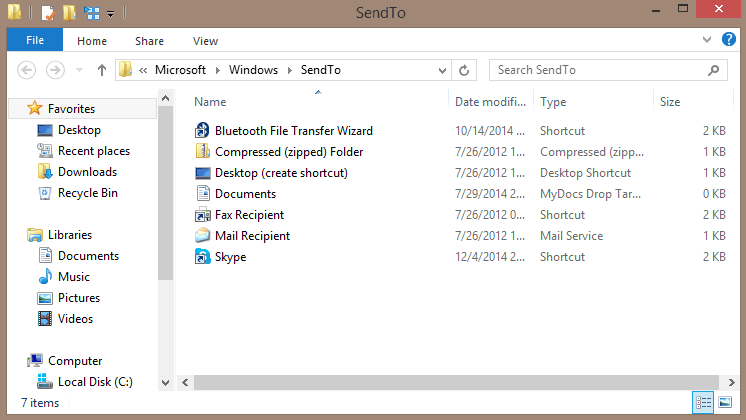Screen dimensions: 746x420
Task: Open the Videos library
Action: (x=75, y=319)
